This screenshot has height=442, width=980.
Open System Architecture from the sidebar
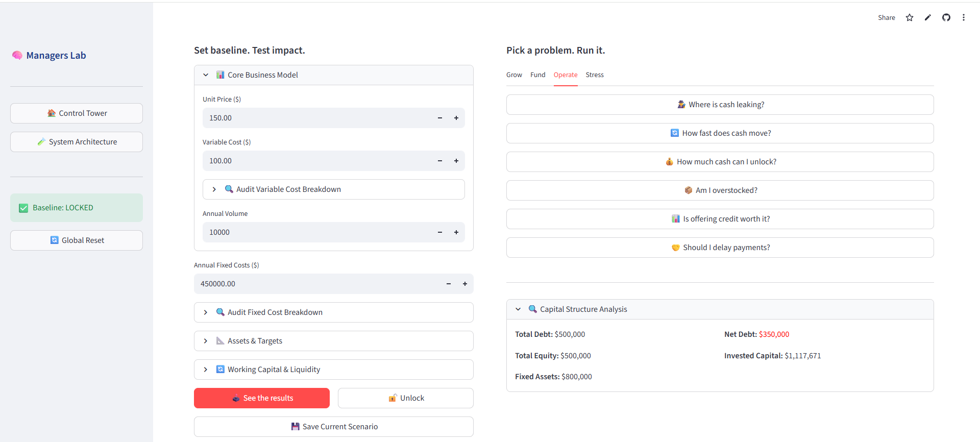pyautogui.click(x=77, y=142)
